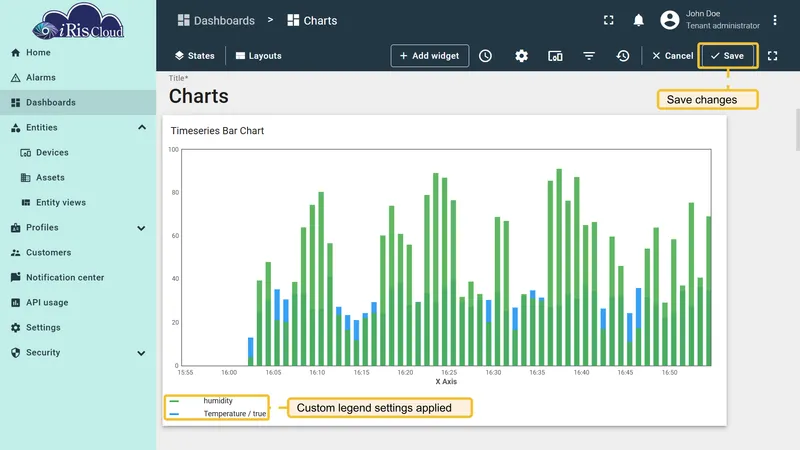This screenshot has height=450, width=800.
Task: Click the Home house icon
Action: coord(15,53)
